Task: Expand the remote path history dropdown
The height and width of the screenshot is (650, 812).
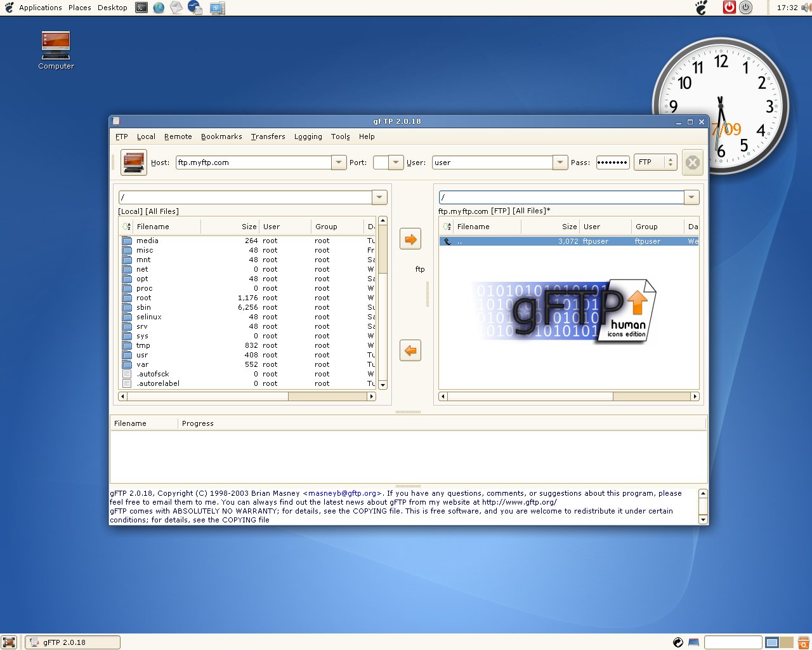Action: [691, 197]
